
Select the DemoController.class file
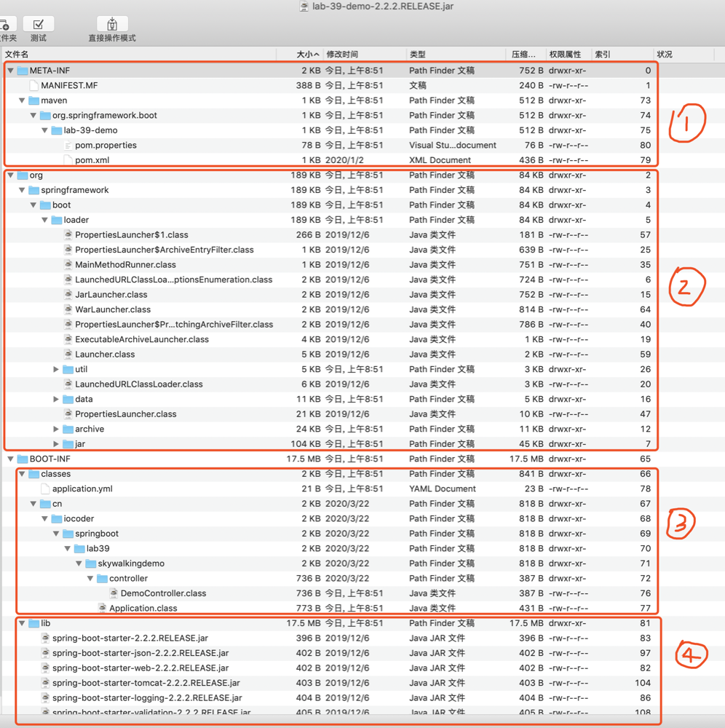[x=163, y=593]
